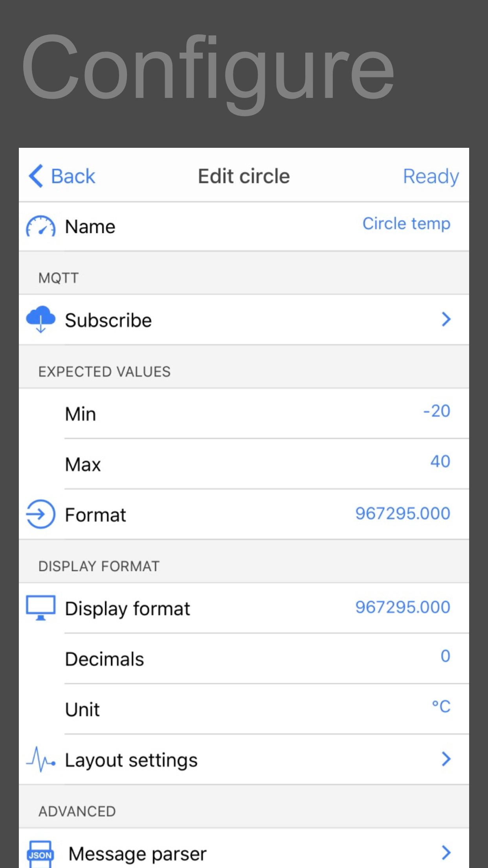The height and width of the screenshot is (868, 488).
Task: Edit the name value Circle temp
Action: [406, 224]
